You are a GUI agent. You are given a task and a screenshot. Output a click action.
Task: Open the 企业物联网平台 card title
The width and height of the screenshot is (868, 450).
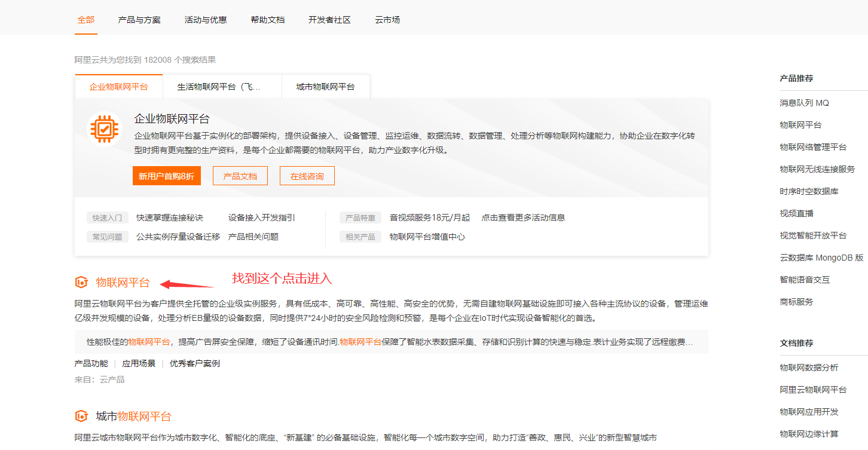pyautogui.click(x=172, y=118)
